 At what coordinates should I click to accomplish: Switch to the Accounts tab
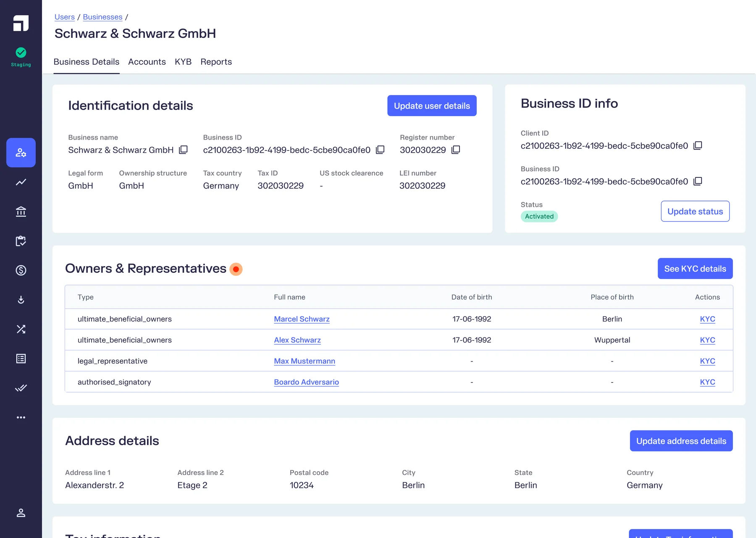click(x=147, y=62)
